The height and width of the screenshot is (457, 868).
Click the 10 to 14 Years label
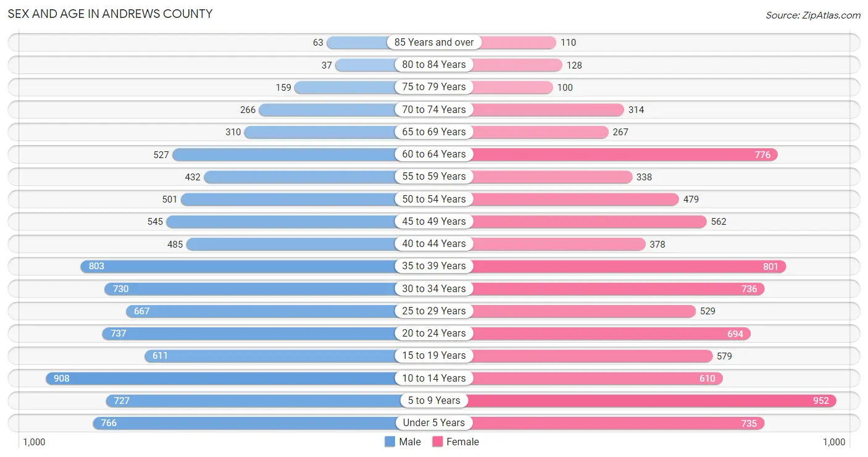434,379
